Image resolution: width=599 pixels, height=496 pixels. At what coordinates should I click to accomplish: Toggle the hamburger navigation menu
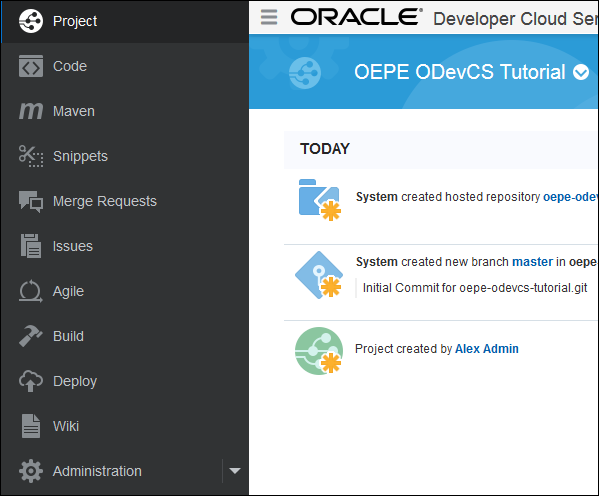[x=269, y=17]
